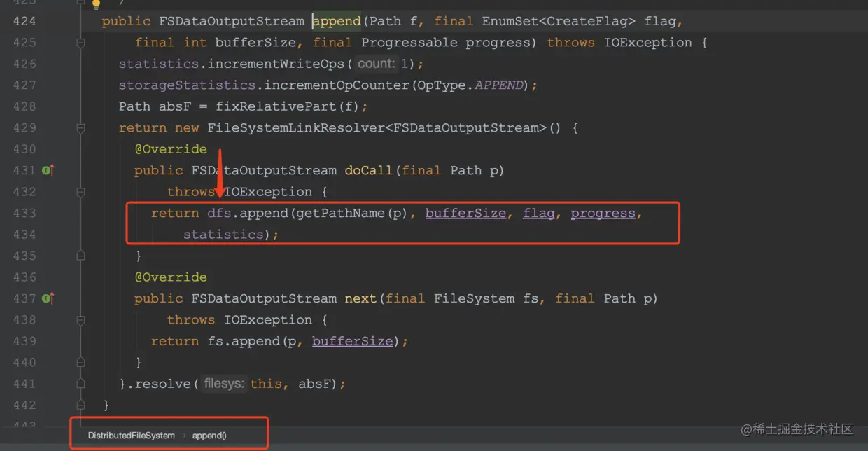
Task: Click the fold end marker on line 435
Action: point(80,256)
